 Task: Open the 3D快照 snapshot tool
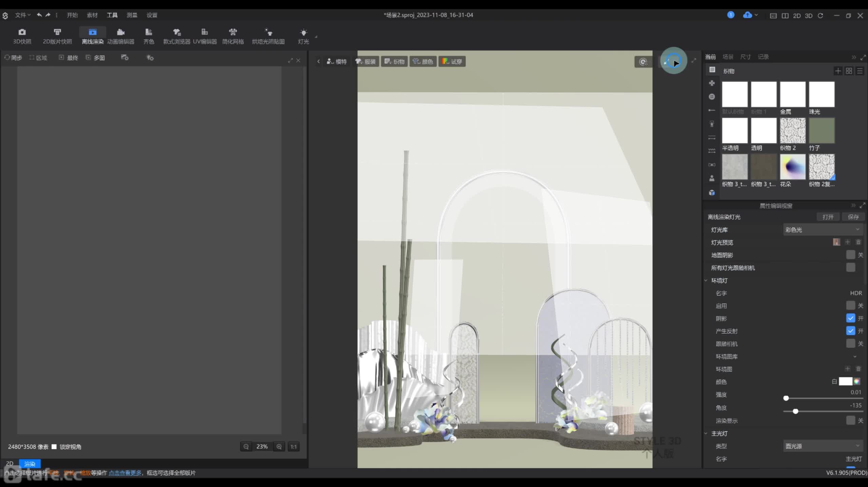click(22, 36)
